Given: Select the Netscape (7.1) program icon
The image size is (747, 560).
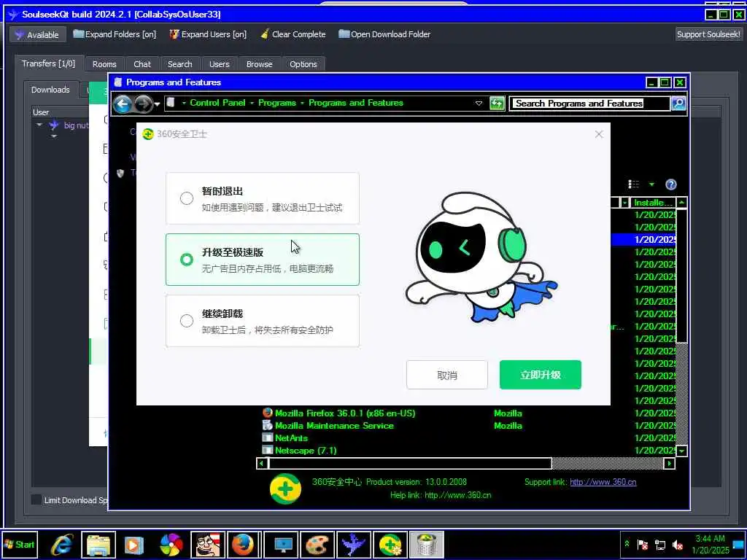Looking at the screenshot, I should pyautogui.click(x=267, y=450).
